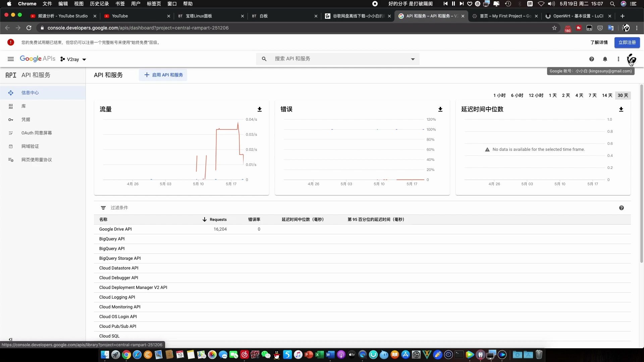Open the Trash in the Dock
Screen dimensions: 644x362
coord(539,355)
